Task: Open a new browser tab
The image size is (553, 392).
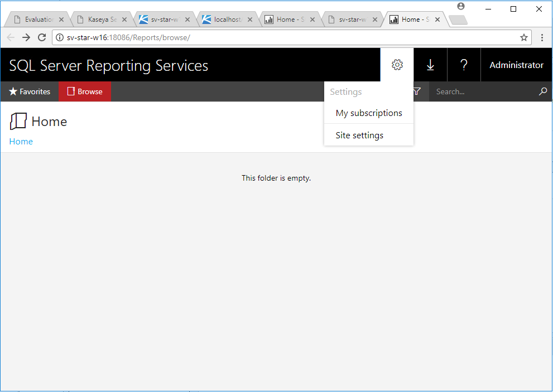Action: 458,20
